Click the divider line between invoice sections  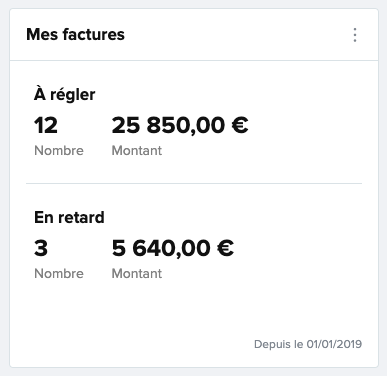pos(194,183)
